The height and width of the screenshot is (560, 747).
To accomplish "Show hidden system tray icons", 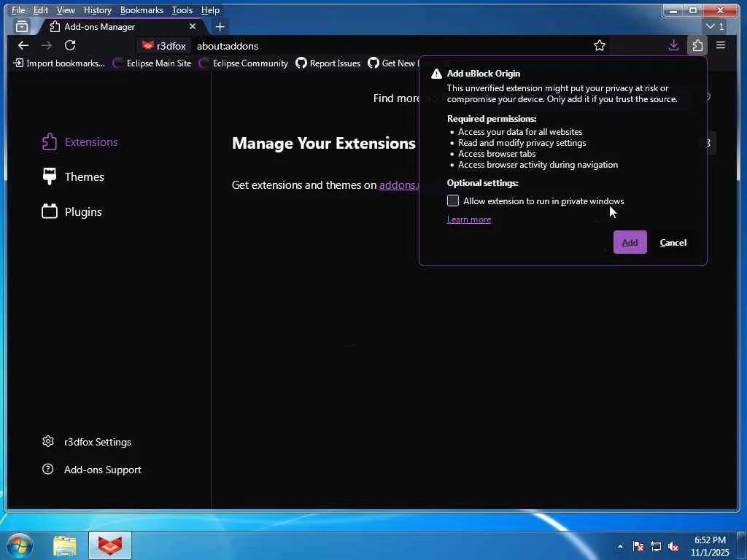I will (620, 546).
